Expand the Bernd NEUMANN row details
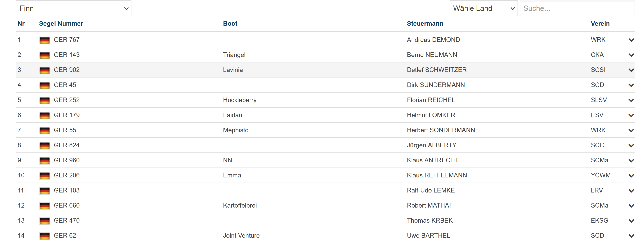The height and width of the screenshot is (252, 644). (x=631, y=55)
